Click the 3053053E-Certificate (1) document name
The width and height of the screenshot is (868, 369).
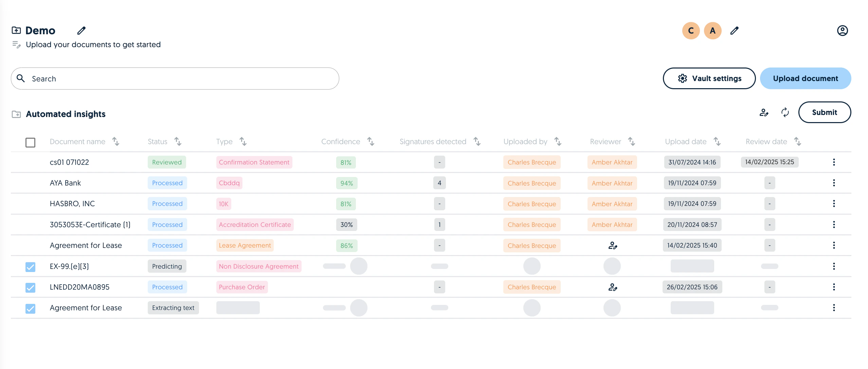90,225
